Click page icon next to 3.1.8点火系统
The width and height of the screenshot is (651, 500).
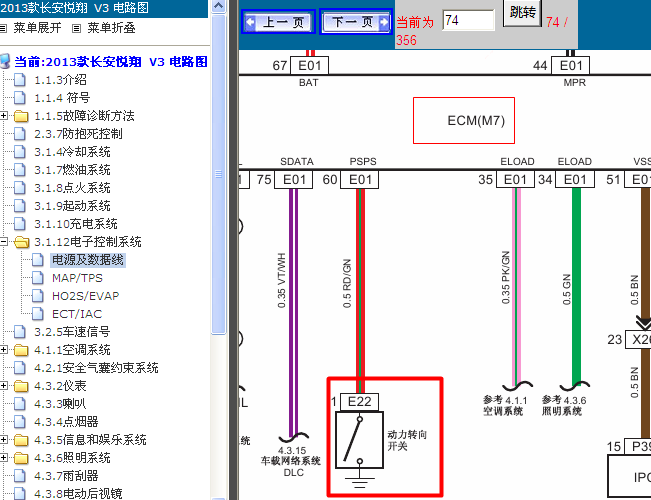(20, 187)
